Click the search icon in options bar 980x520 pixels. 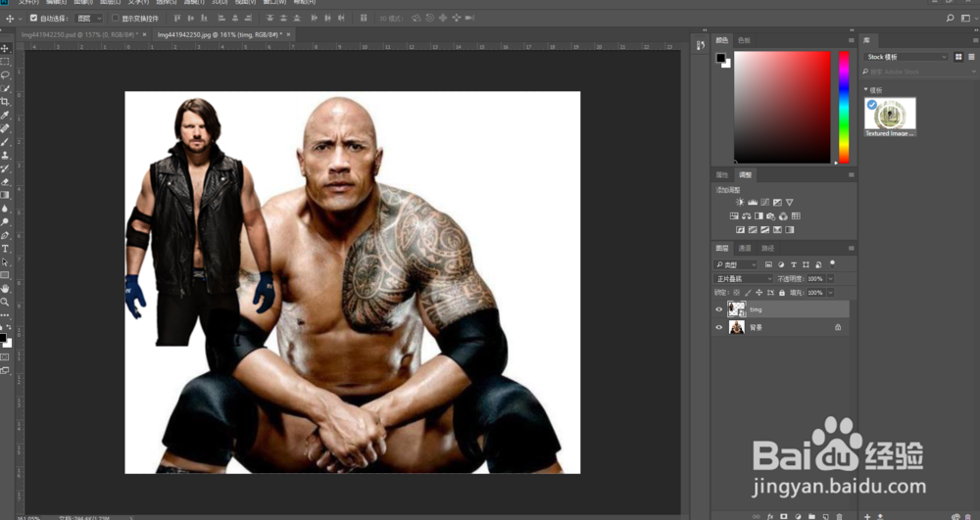pyautogui.click(x=950, y=18)
